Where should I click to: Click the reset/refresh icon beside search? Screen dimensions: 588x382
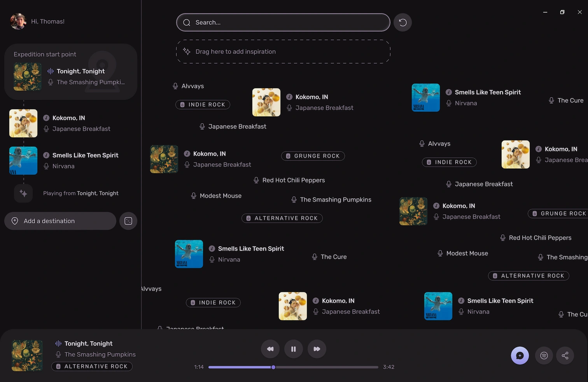pos(402,23)
